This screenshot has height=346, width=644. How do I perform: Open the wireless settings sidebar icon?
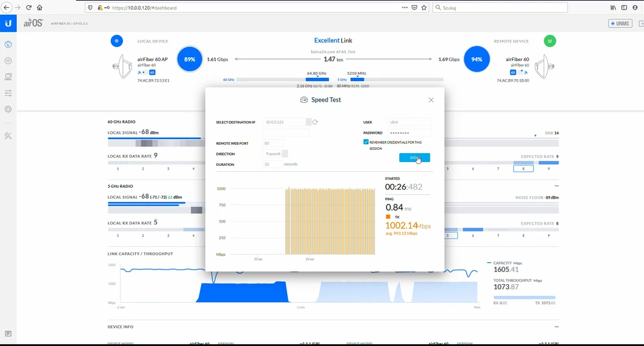8,60
